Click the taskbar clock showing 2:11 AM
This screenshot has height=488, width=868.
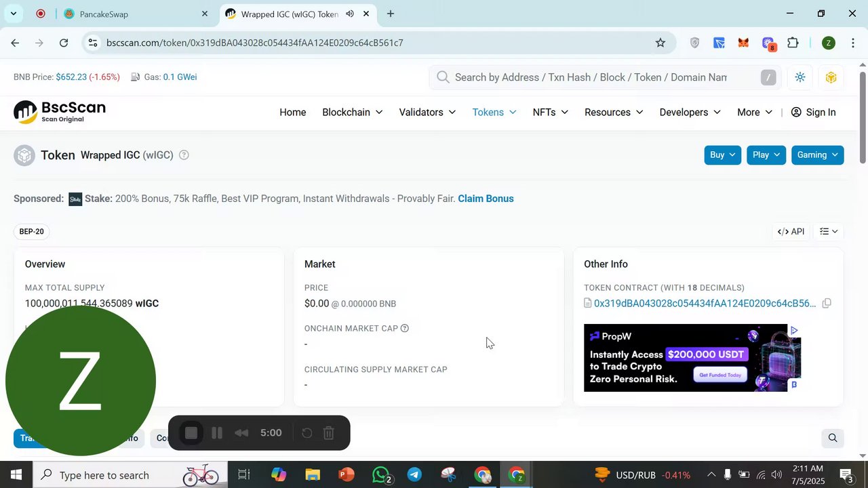tap(807, 474)
